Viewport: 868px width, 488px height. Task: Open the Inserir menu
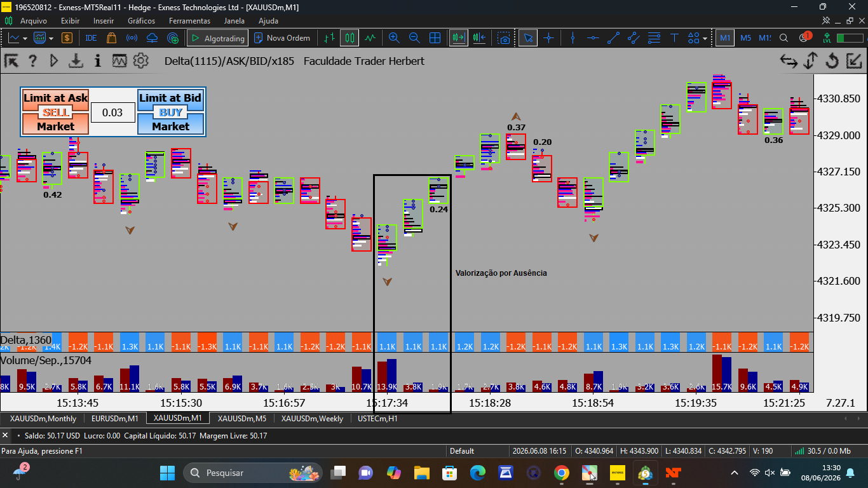(x=104, y=21)
